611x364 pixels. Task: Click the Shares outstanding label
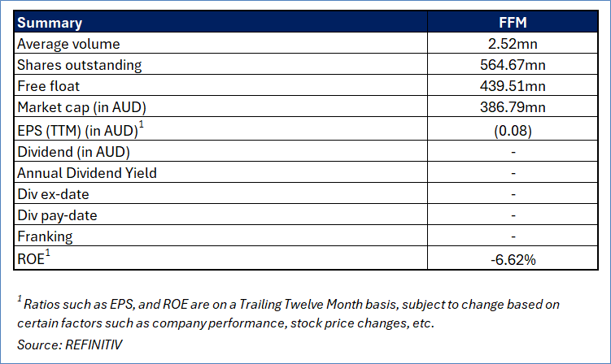(79, 65)
